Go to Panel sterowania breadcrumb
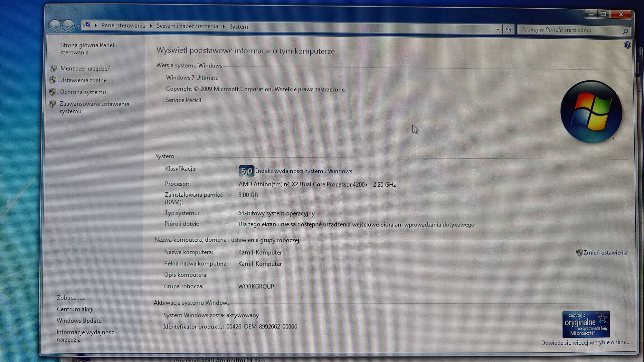The height and width of the screenshot is (362, 644). point(123,25)
